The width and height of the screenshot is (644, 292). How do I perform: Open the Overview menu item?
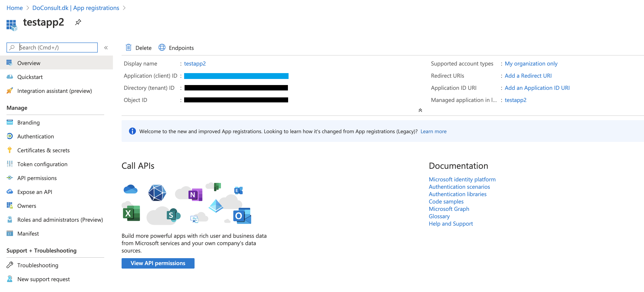(x=56, y=63)
